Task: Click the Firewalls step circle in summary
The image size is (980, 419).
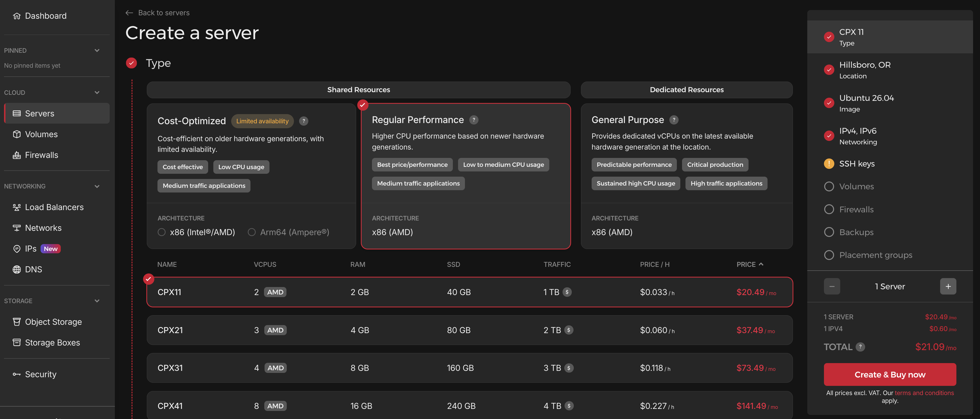Action: click(x=829, y=209)
